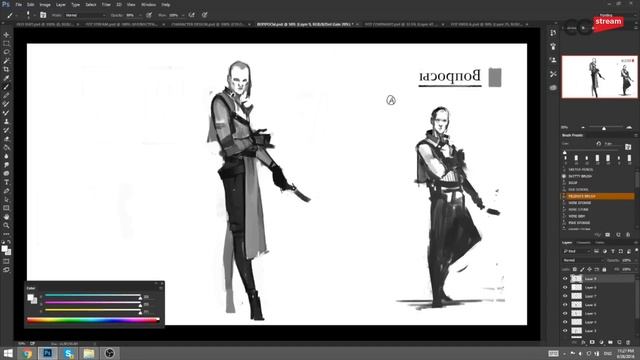Screen dimensions: 640x360
Task: Open Brush panel from options bar
Action: pos(43,15)
